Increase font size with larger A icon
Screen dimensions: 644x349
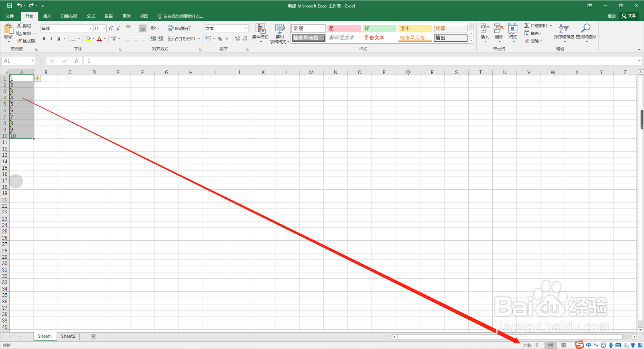(x=111, y=28)
